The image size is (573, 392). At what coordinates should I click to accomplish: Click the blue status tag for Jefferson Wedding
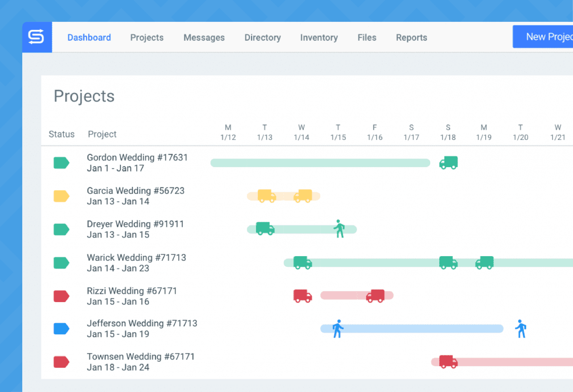(x=61, y=329)
